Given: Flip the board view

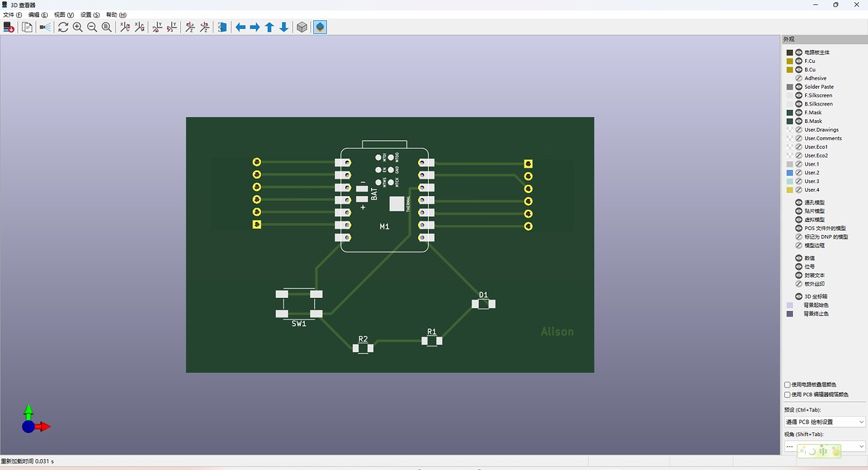Looking at the screenshot, I should [x=222, y=27].
